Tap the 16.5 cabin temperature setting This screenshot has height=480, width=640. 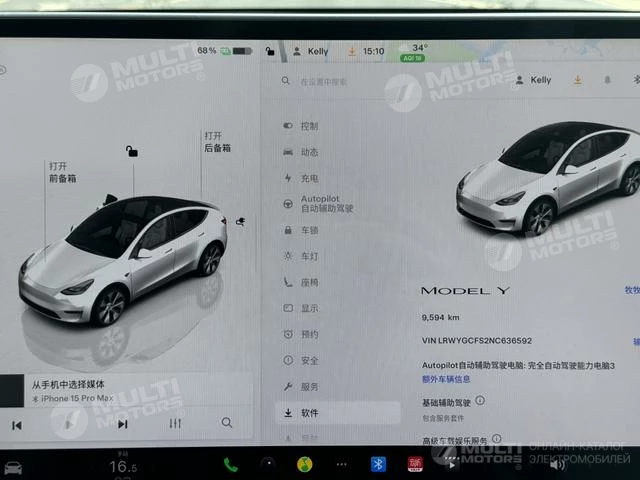(x=123, y=466)
